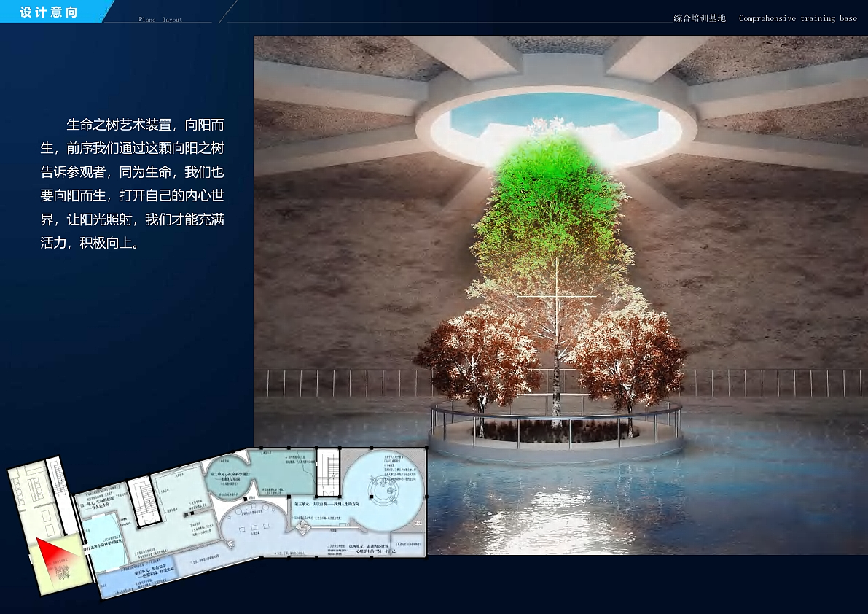The image size is (868, 614).
Task: Click the Plane layout label in the header
Action: click(159, 20)
